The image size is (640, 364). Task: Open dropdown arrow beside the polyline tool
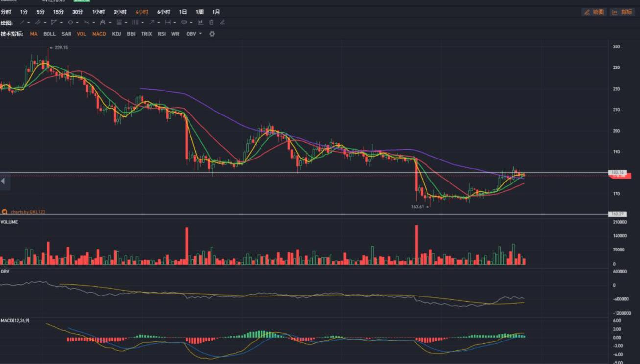point(61,23)
